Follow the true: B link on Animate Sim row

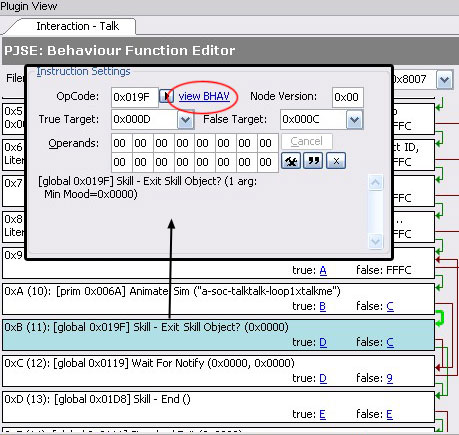pyautogui.click(x=323, y=306)
